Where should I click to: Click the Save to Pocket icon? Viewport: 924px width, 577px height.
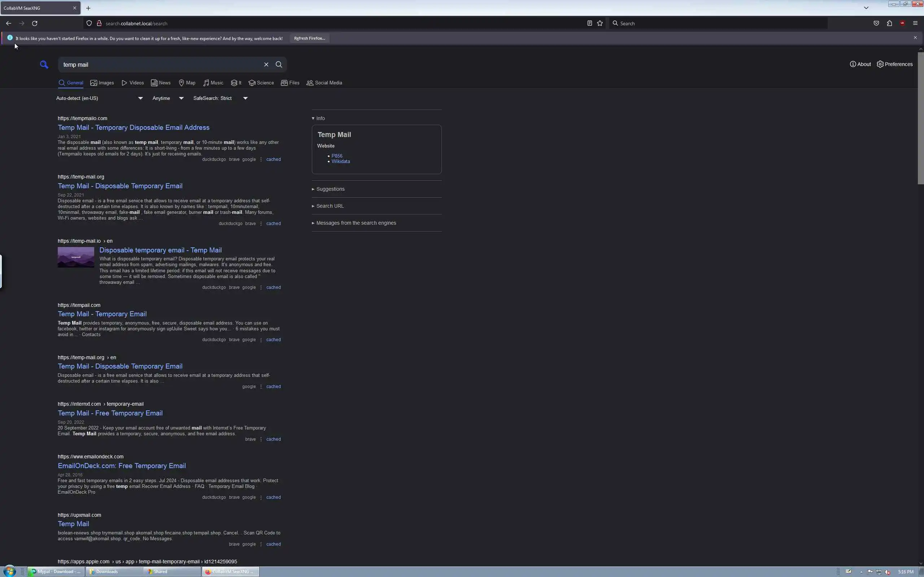(876, 23)
